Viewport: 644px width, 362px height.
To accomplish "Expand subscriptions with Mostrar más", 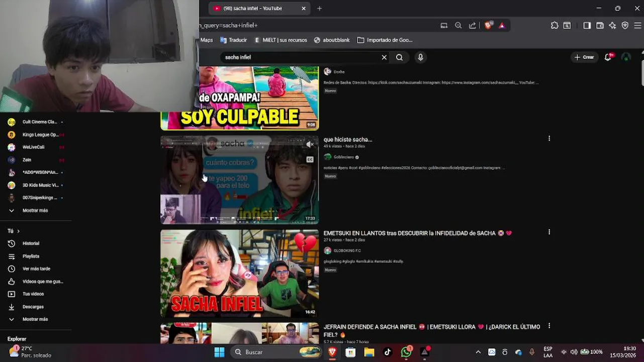I will tap(36, 211).
